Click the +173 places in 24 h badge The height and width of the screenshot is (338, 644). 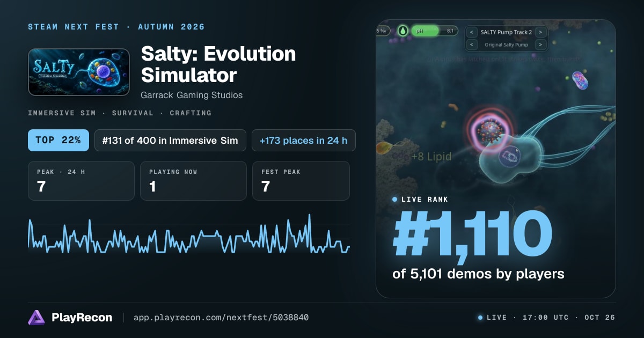click(x=303, y=141)
